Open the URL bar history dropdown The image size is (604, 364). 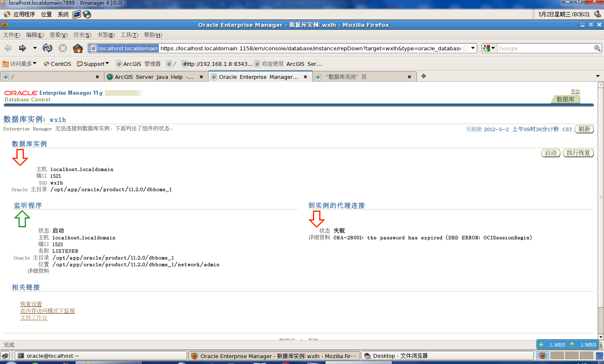(x=473, y=48)
